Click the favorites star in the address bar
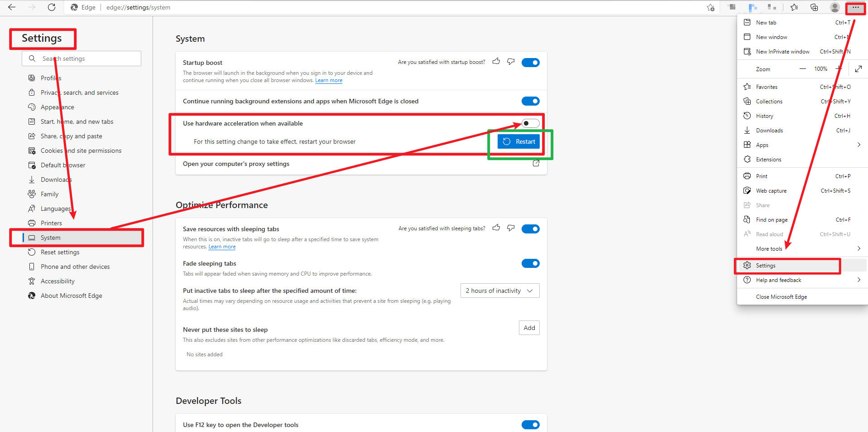 [710, 8]
